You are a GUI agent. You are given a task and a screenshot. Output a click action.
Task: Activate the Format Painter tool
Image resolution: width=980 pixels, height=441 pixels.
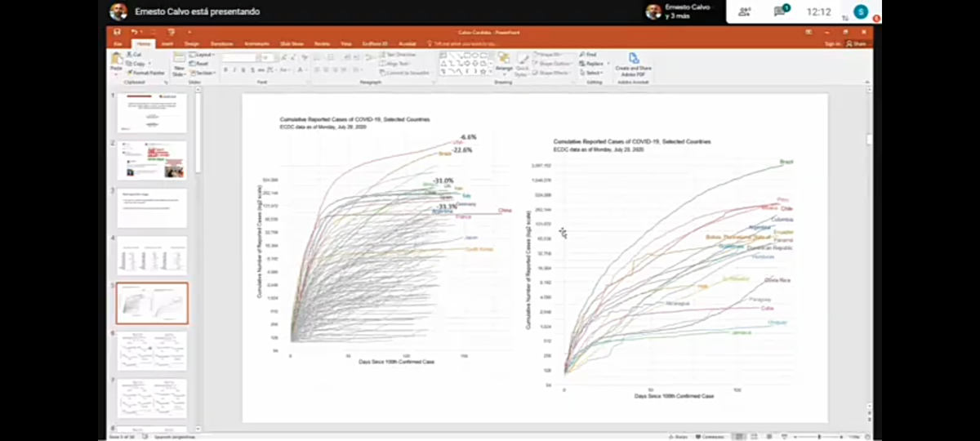[145, 73]
